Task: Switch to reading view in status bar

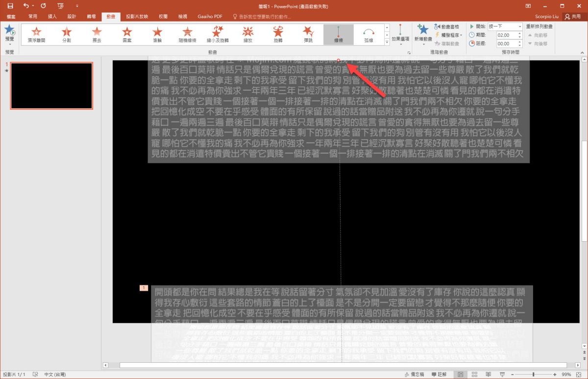Action: 487,374
